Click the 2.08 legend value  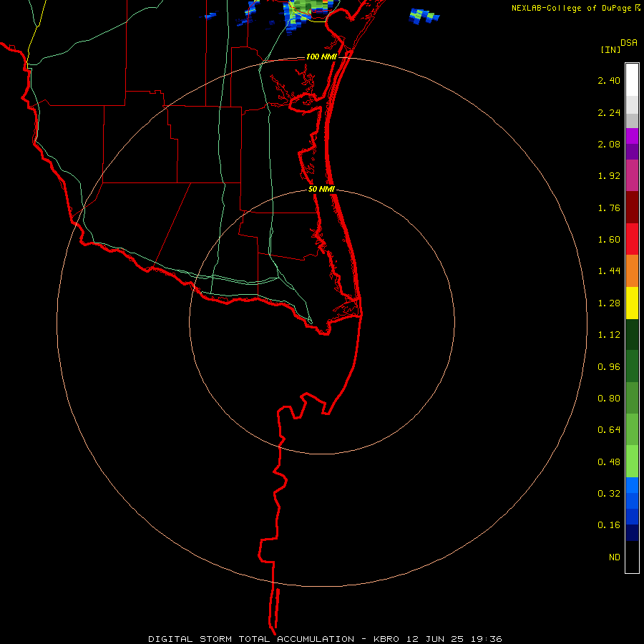tap(609, 144)
